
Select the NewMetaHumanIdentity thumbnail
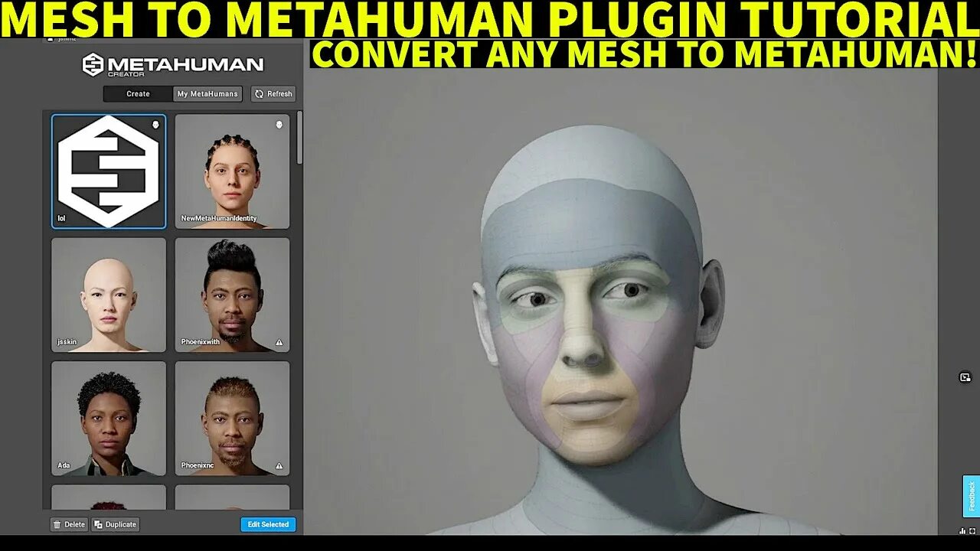232,171
